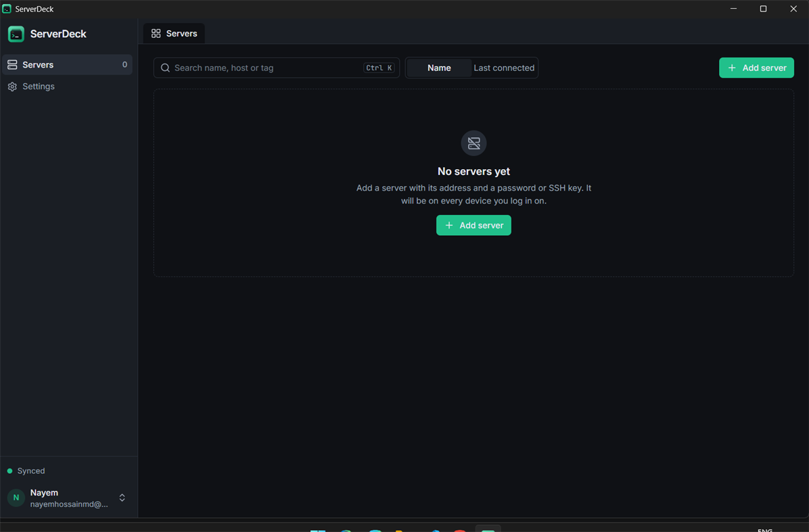Click the Settings gear icon
This screenshot has width=809, height=532.
(12, 87)
